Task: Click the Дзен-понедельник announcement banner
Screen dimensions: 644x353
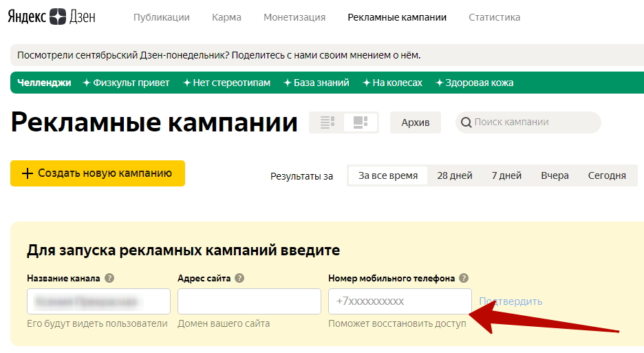Action: (x=327, y=55)
